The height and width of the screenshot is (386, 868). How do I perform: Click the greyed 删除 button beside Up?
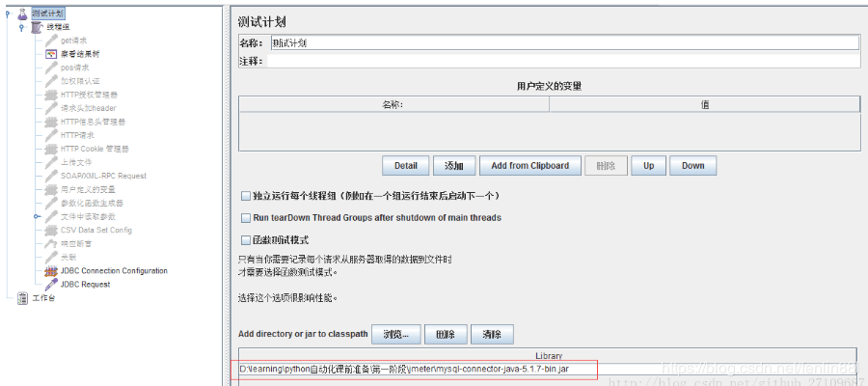pos(607,166)
